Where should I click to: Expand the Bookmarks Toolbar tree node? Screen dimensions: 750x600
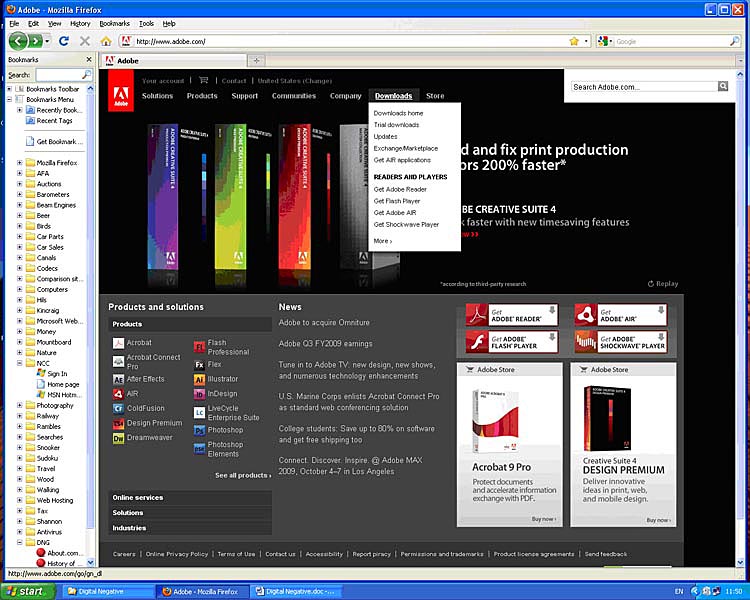coord(9,88)
